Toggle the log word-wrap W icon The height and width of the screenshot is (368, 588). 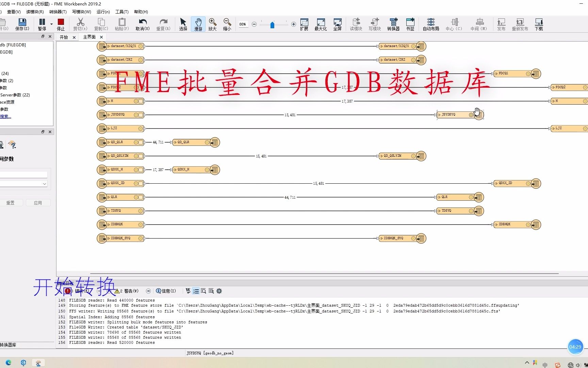click(x=188, y=291)
